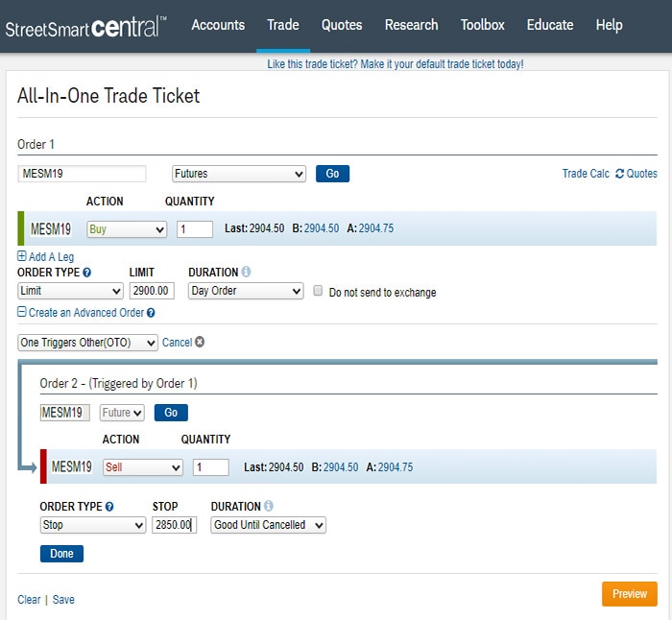Screen dimensions: 672x620
Task: Click the Order 2 Duration info icon
Action: (x=269, y=506)
